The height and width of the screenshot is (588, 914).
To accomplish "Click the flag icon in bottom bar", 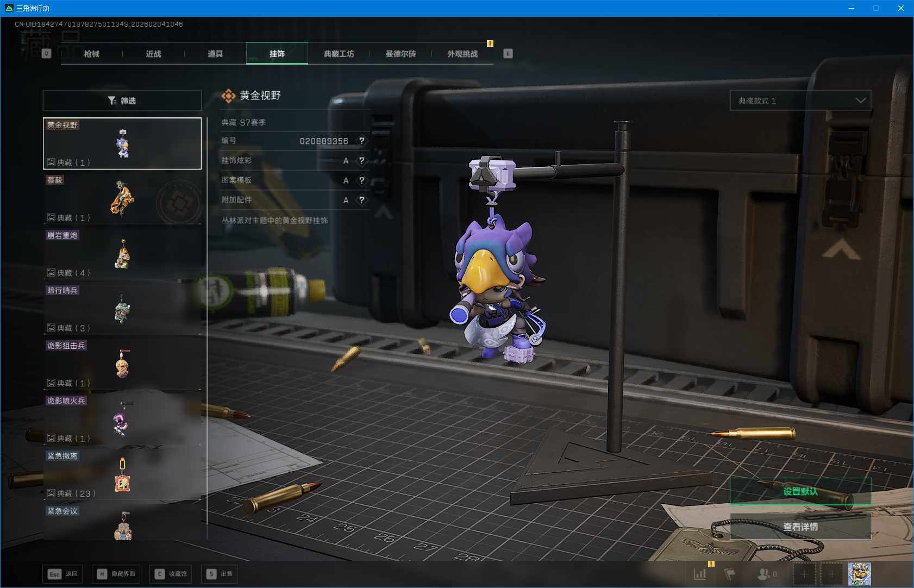I will point(729,574).
